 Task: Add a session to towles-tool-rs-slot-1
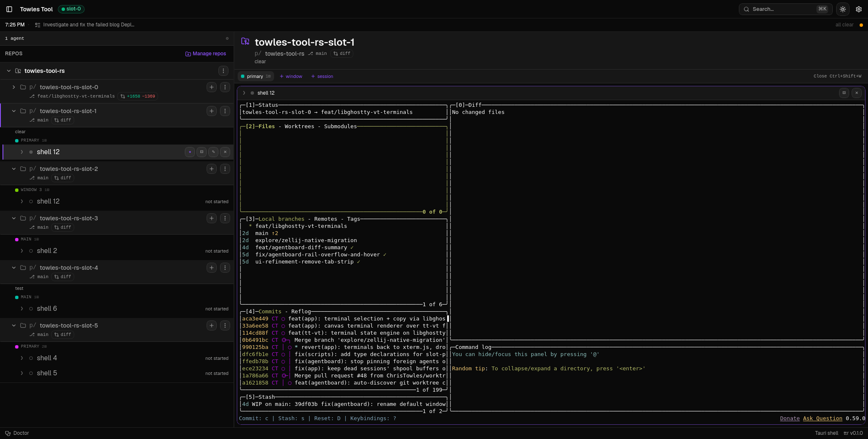pos(212,111)
